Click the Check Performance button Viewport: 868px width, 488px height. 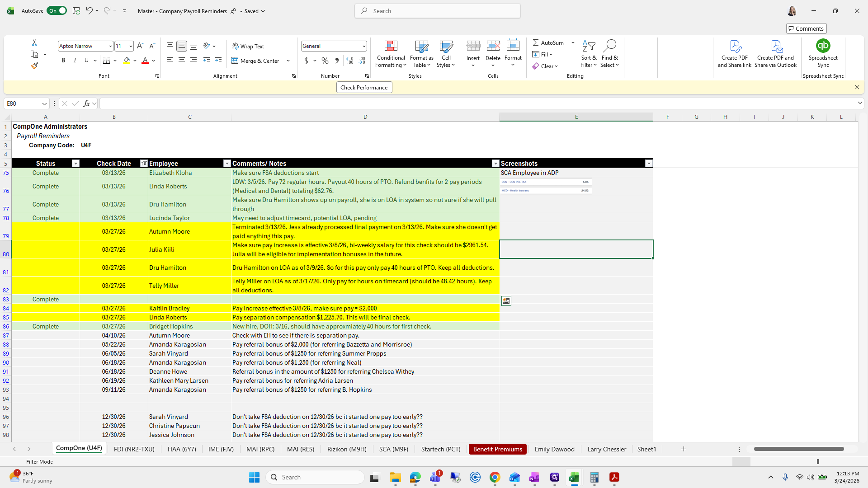364,88
